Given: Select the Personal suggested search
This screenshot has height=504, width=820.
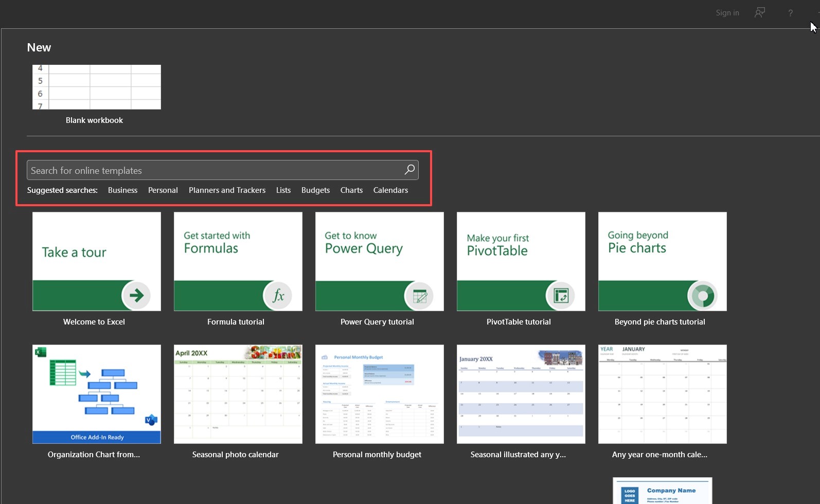Looking at the screenshot, I should point(163,190).
